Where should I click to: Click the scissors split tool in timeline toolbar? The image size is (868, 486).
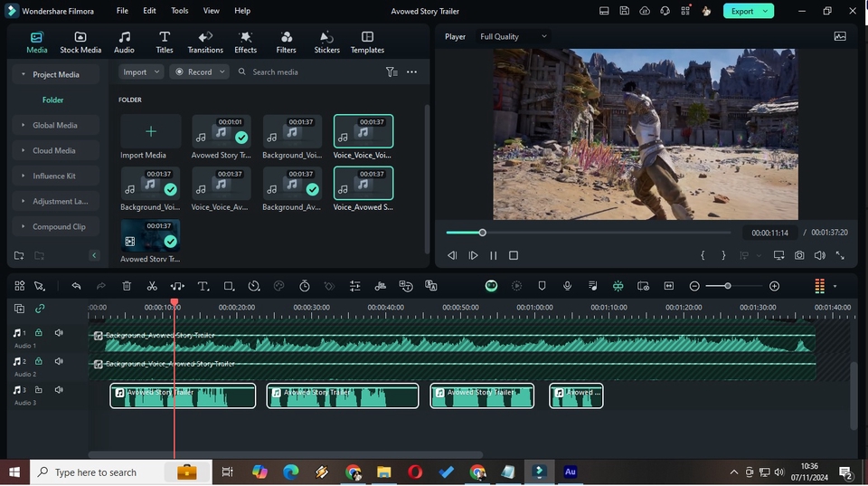152,286
